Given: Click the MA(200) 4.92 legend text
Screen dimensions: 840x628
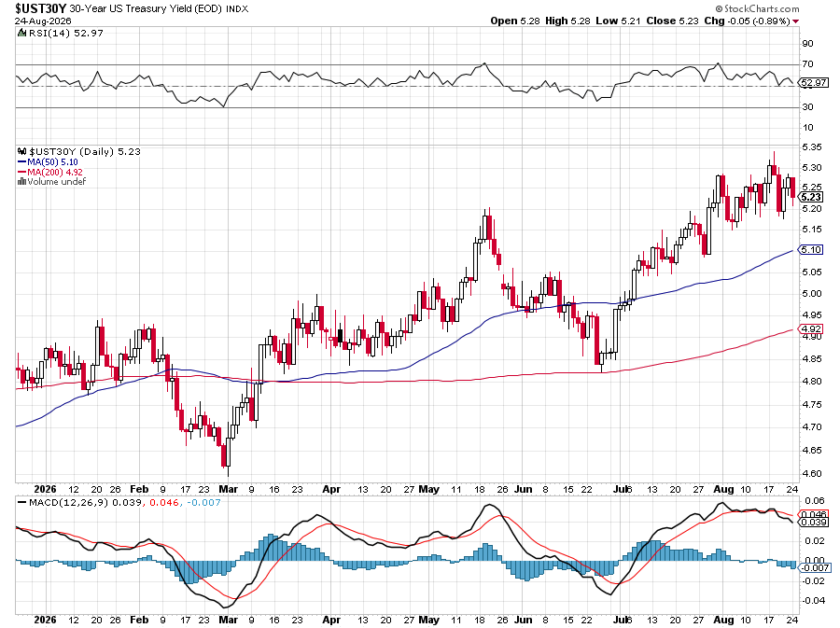Looking at the screenshot, I should tap(55, 172).
